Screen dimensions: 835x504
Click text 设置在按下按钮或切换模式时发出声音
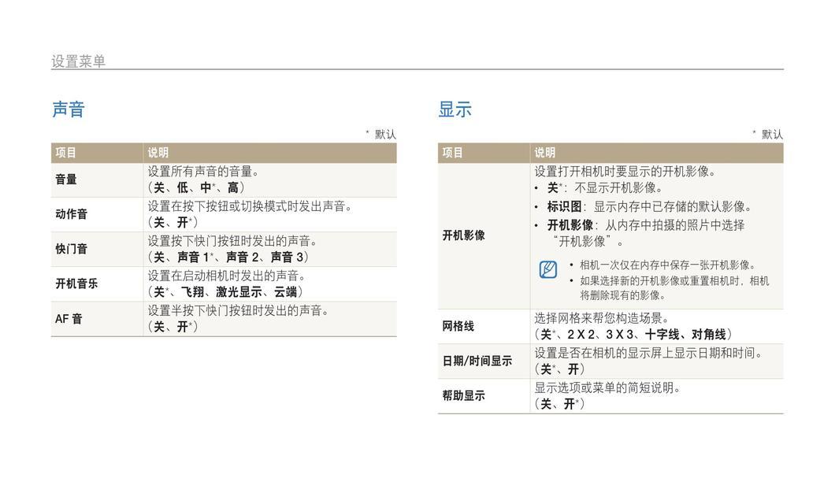point(250,206)
